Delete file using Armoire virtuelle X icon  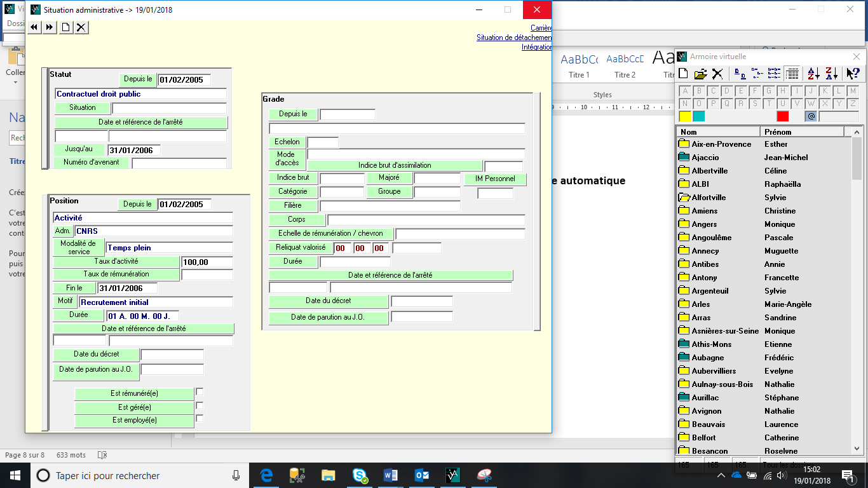click(717, 74)
